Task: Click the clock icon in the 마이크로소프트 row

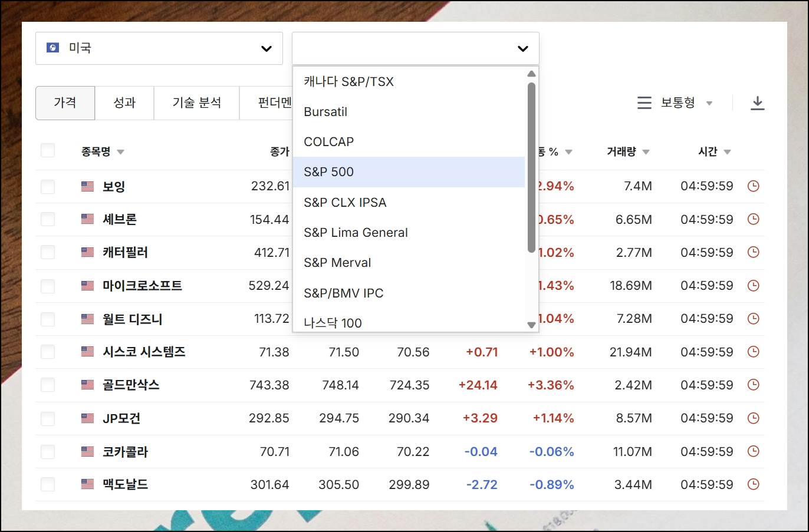Action: (x=753, y=286)
